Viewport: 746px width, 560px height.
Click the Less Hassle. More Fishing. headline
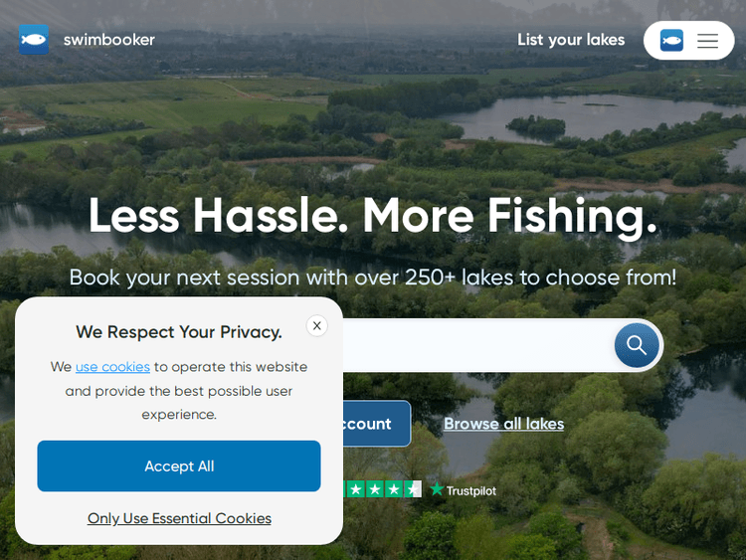(373, 215)
